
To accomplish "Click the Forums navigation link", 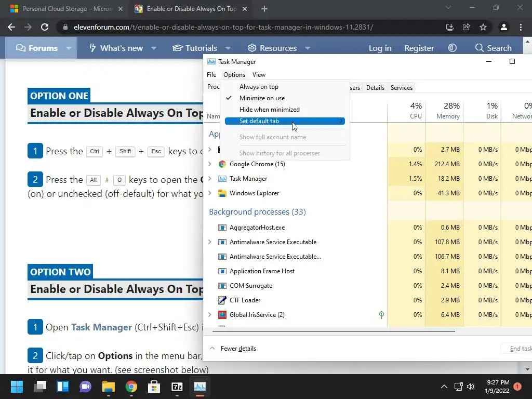I will (x=37, y=48).
